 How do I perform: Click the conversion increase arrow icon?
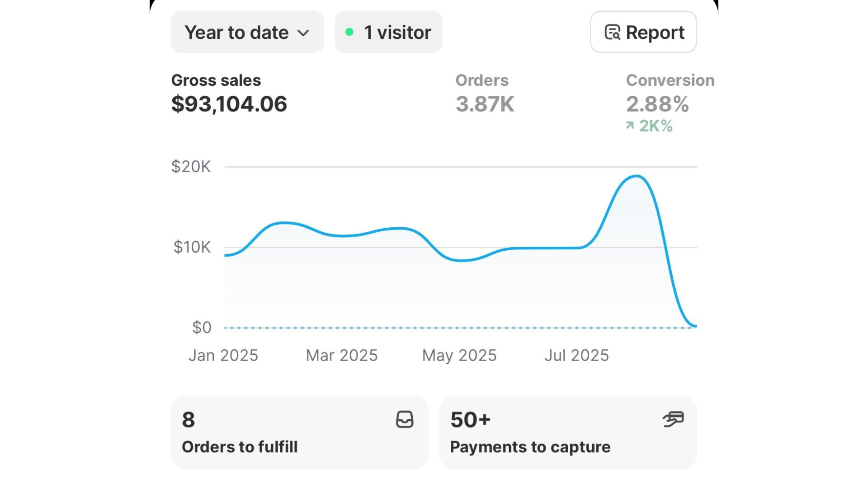click(x=630, y=125)
